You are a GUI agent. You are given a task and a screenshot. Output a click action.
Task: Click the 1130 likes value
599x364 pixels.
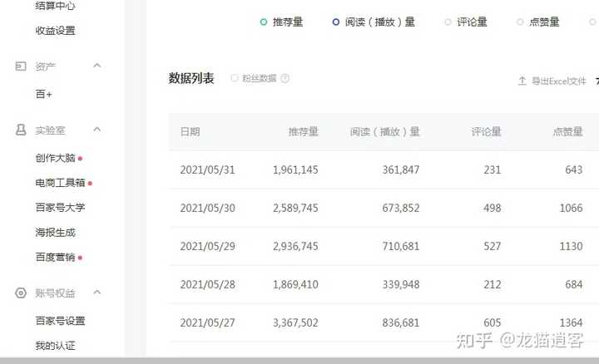[571, 246]
